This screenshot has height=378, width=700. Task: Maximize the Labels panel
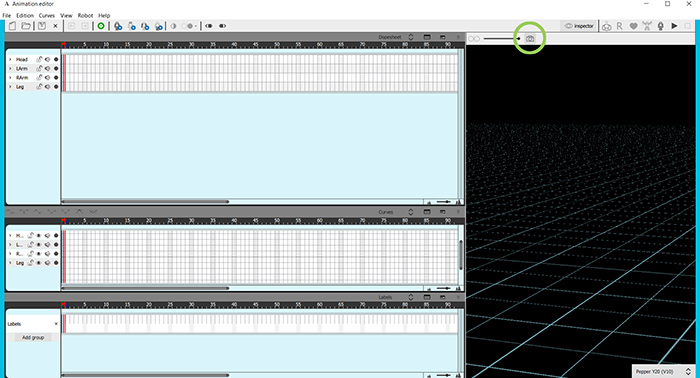[x=427, y=297]
